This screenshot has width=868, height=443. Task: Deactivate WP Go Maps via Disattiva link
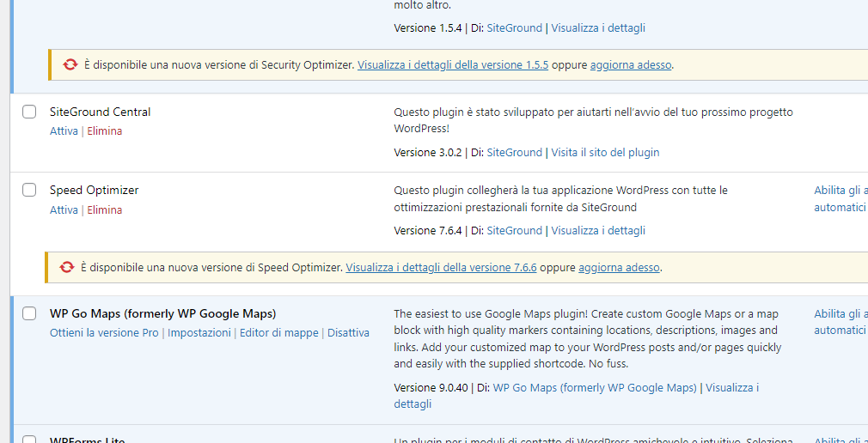point(348,333)
